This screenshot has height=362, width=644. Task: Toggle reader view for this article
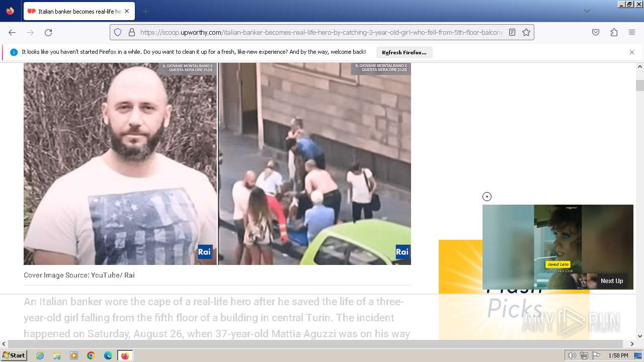512,32
